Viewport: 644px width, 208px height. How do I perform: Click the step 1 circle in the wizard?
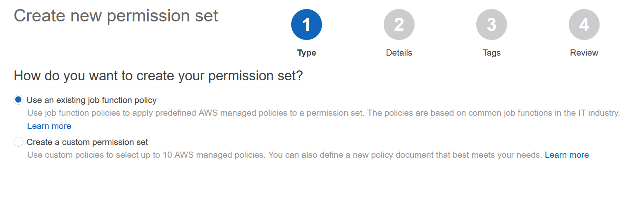coord(306,25)
